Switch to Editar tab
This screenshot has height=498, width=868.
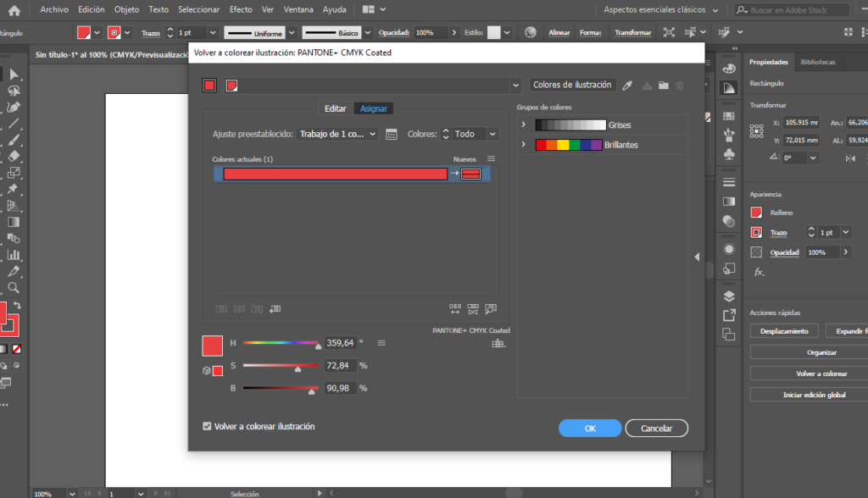click(335, 108)
